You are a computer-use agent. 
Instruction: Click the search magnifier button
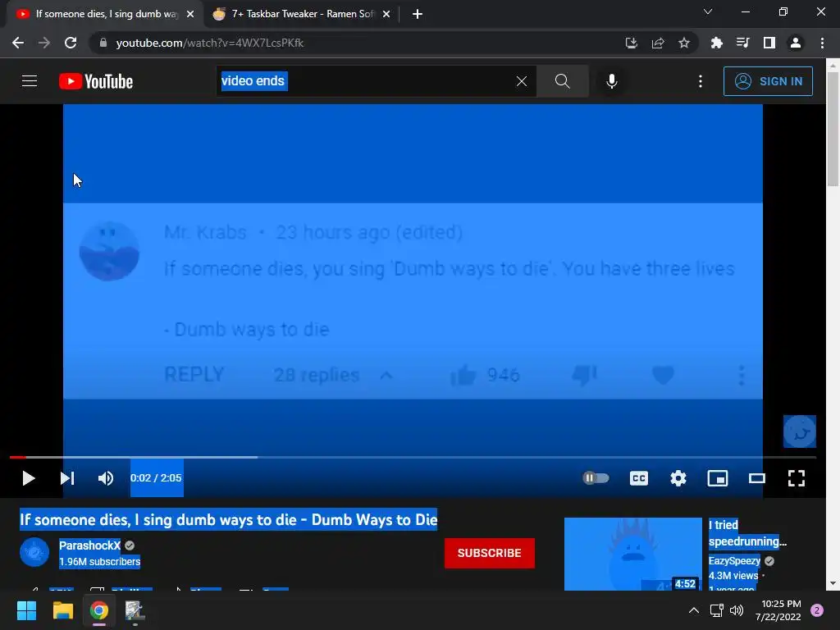click(x=562, y=81)
